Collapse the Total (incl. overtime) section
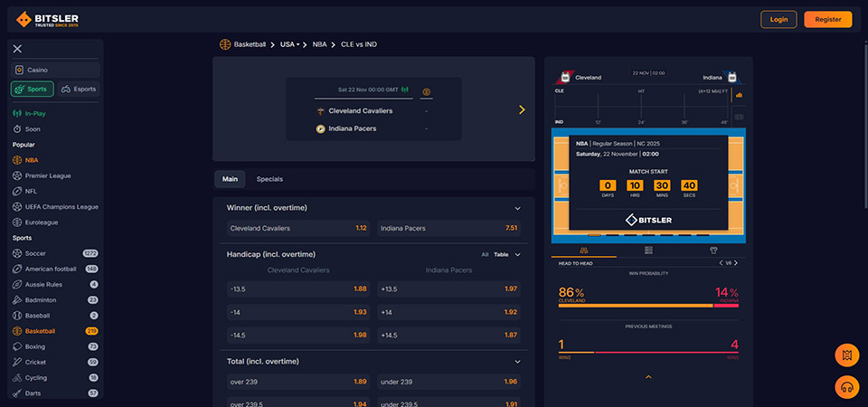 coord(517,362)
